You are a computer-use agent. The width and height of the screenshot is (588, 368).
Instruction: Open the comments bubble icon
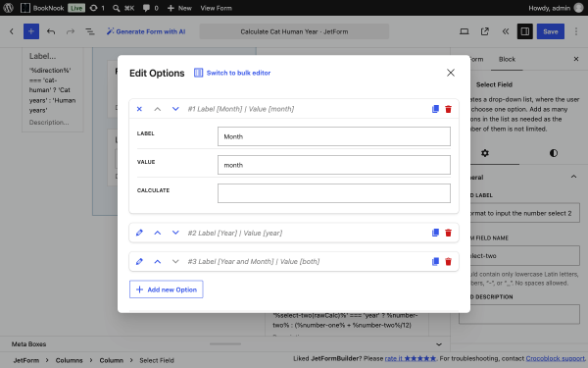[150, 8]
